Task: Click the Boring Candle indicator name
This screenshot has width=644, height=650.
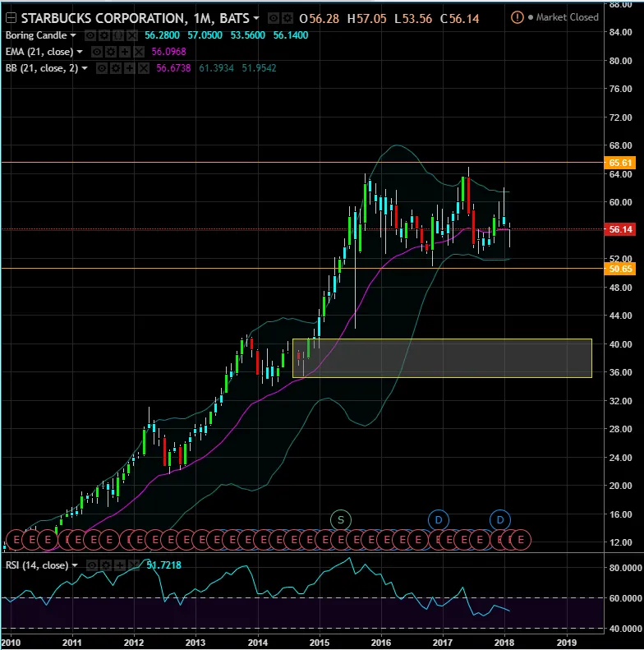Action: [x=36, y=35]
